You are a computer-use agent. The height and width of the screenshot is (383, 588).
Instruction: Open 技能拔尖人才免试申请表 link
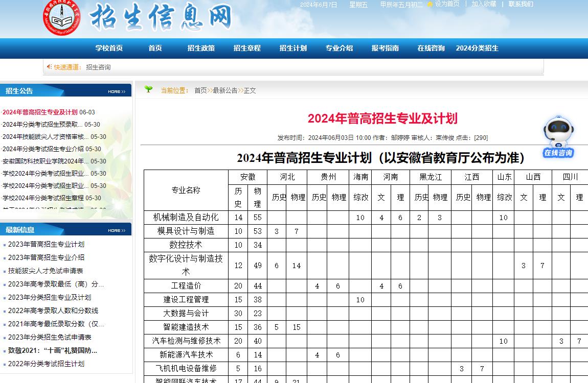tap(46, 271)
